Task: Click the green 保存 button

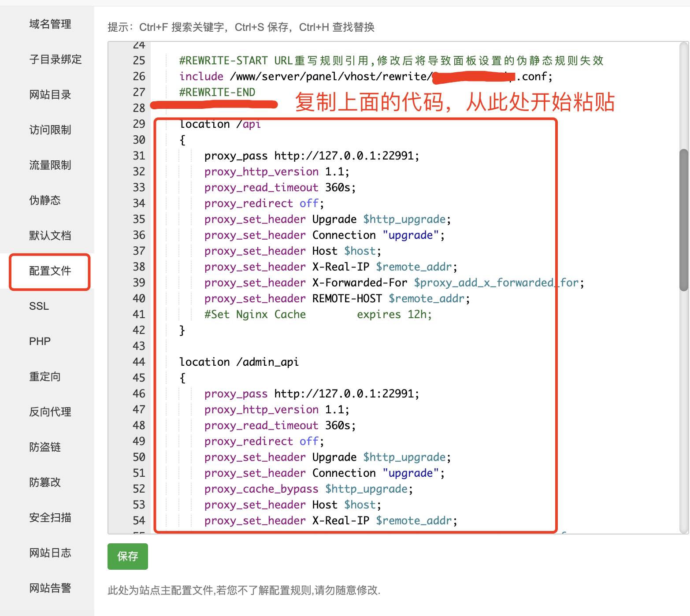Action: pos(127,557)
